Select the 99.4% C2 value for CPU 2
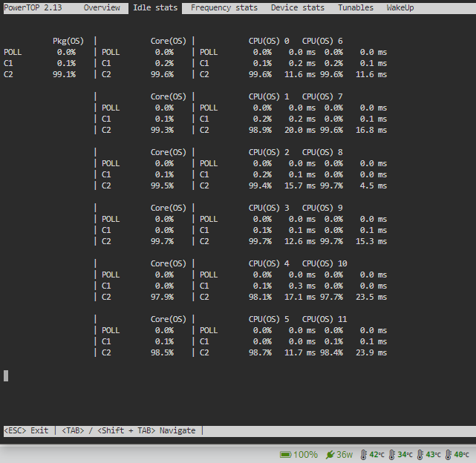This screenshot has width=476, height=463. (260, 185)
